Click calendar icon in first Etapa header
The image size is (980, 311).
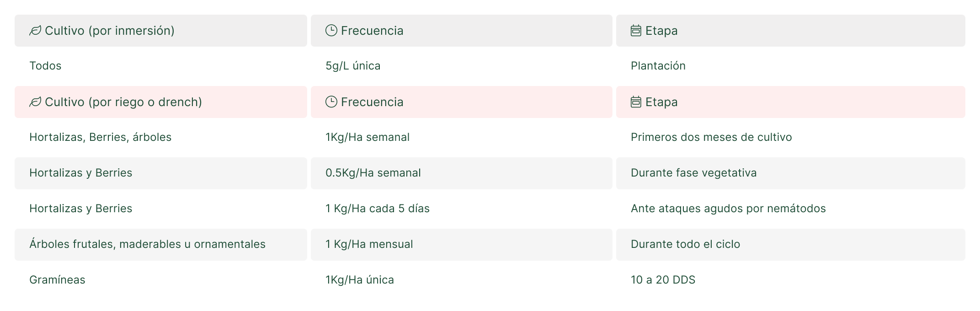pyautogui.click(x=636, y=31)
